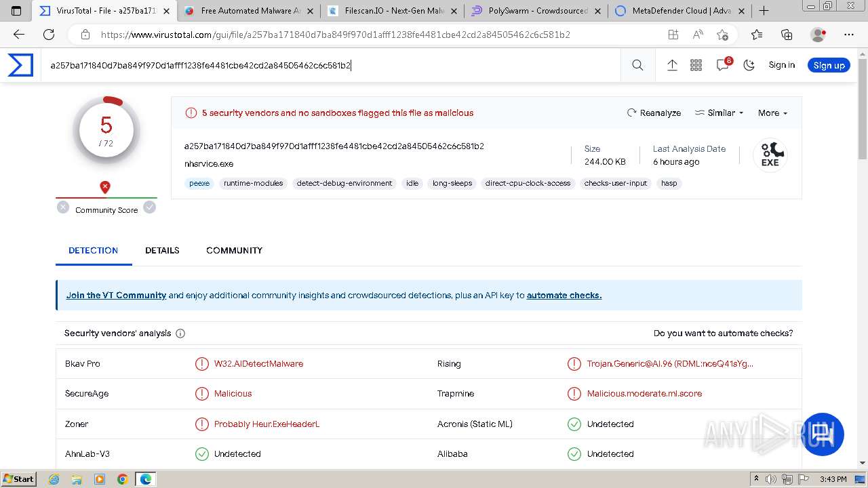This screenshot has height=488, width=868.
Task: Click the site lock info icon
Action: [85, 35]
